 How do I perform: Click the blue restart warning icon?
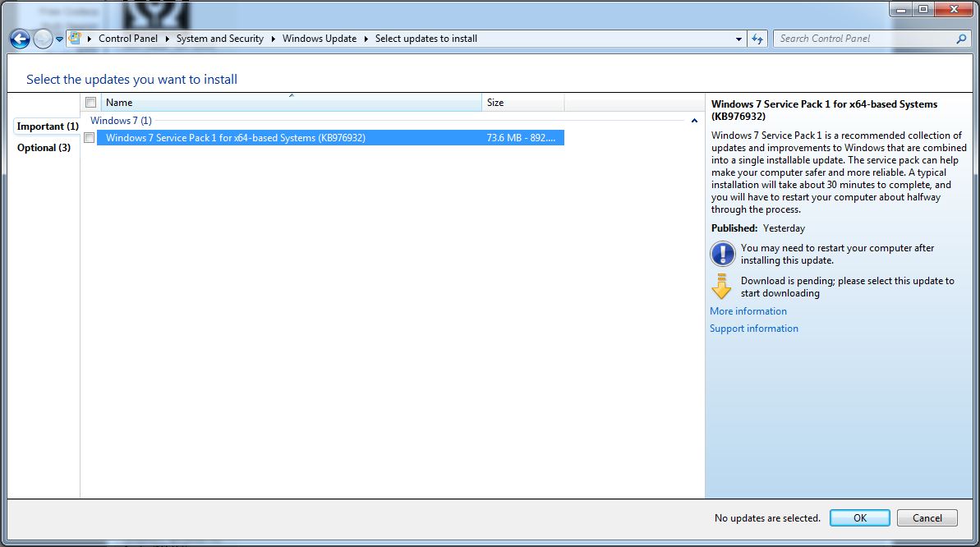(723, 254)
